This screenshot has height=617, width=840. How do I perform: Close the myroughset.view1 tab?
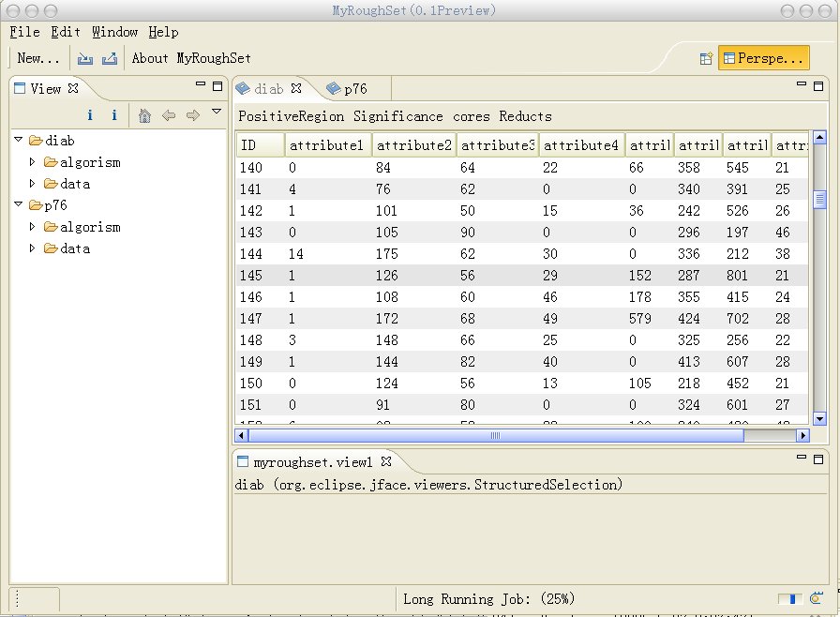[x=386, y=461]
